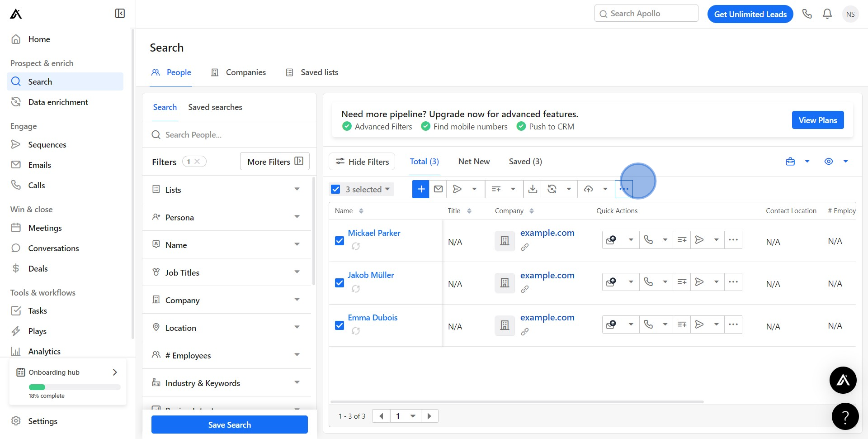Open dropdown arrow next to the eye icon
868x439 pixels.
[846, 162]
